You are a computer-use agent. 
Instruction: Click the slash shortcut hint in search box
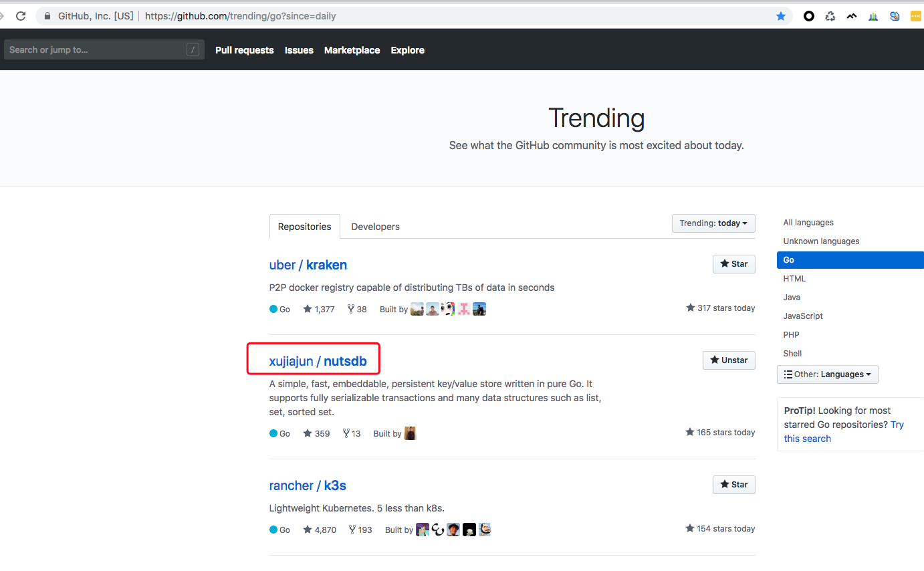pyautogui.click(x=193, y=49)
